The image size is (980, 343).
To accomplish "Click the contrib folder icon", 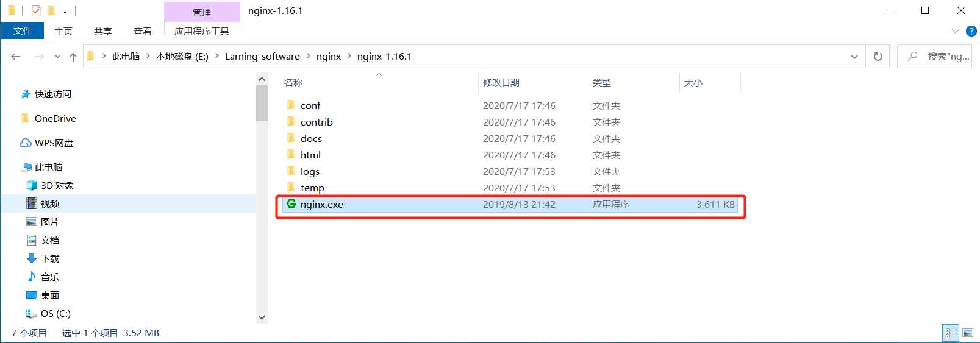I will (291, 122).
